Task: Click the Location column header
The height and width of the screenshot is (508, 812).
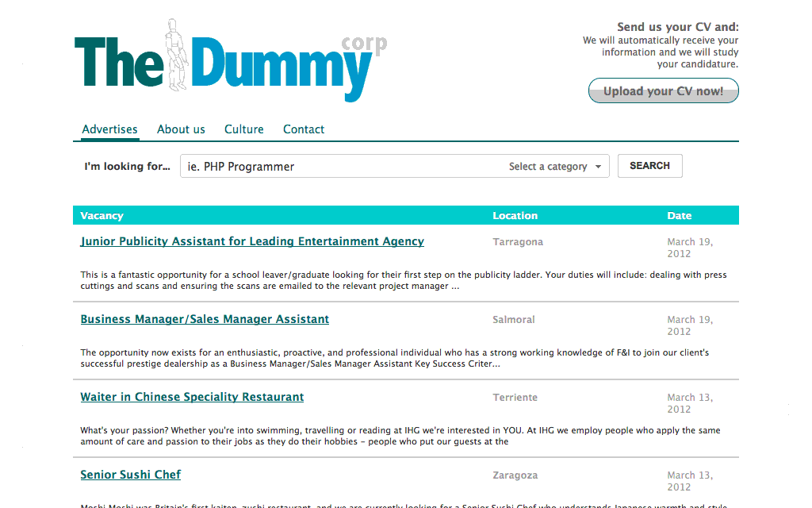Action: (x=515, y=216)
